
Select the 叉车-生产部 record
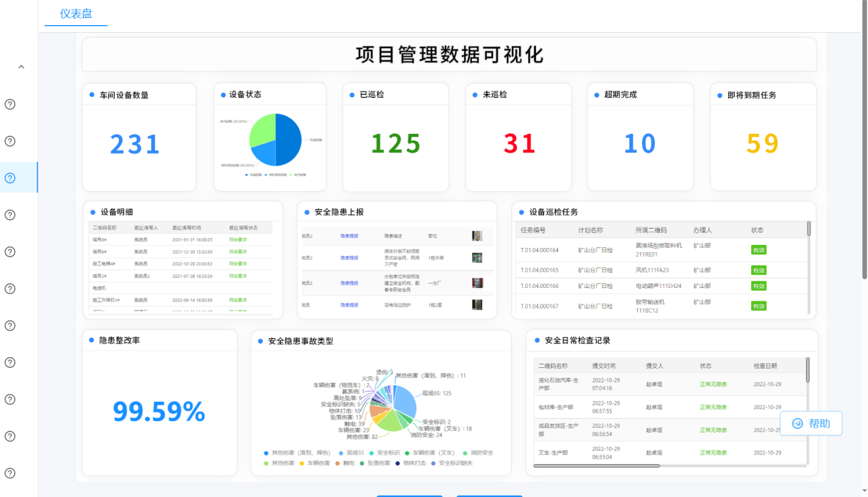point(553,453)
